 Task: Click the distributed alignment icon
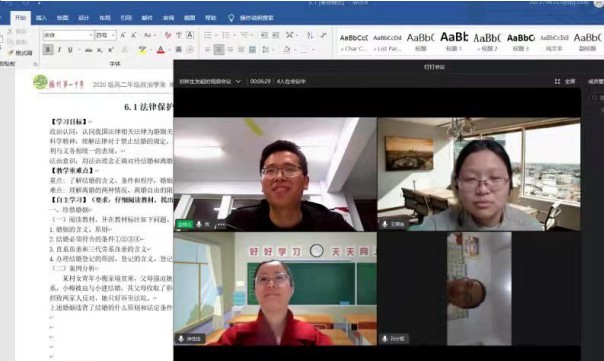point(252,50)
